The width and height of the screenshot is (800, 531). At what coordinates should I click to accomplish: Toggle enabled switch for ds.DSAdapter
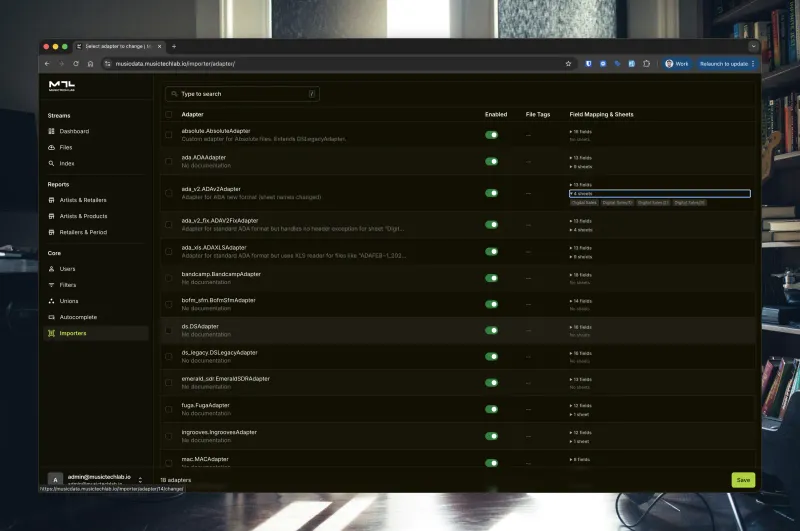tap(491, 331)
